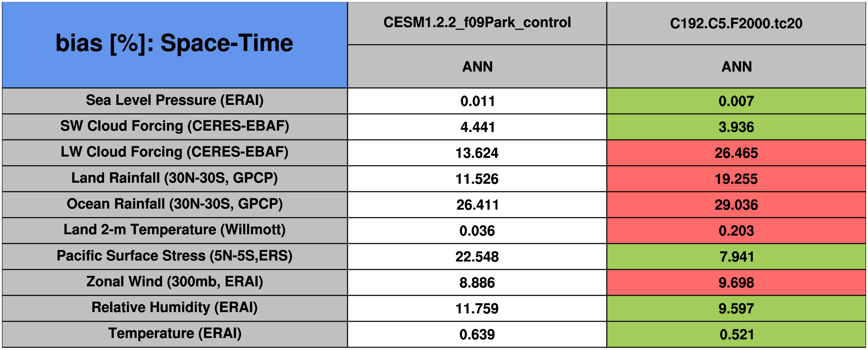Select the Sea Level Pressure (ERAI) row label
Screen dimensions: 868x350
pyautogui.click(x=174, y=100)
